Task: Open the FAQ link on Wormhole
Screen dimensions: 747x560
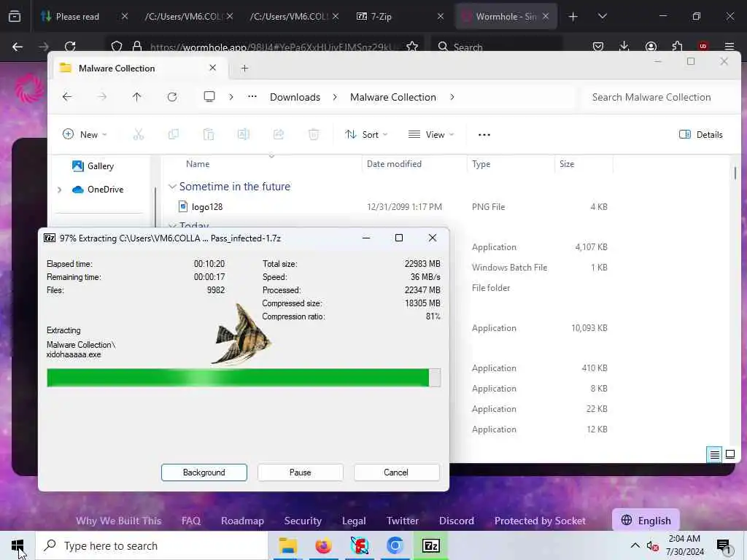Action: tap(191, 521)
